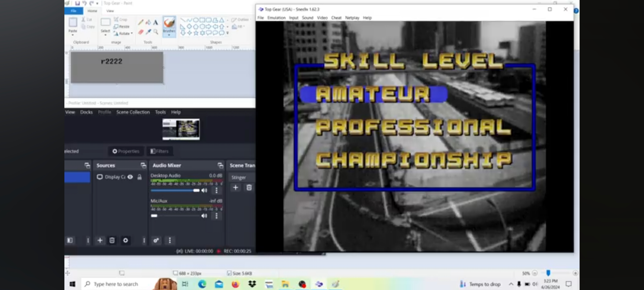Toggle lock on Display Capture source
This screenshot has height=290, width=644.
(140, 177)
